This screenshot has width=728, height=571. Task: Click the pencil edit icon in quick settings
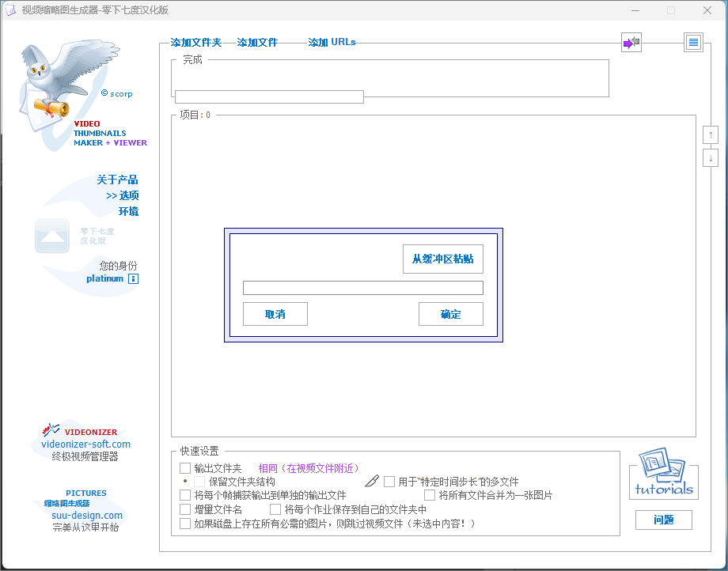(x=371, y=480)
